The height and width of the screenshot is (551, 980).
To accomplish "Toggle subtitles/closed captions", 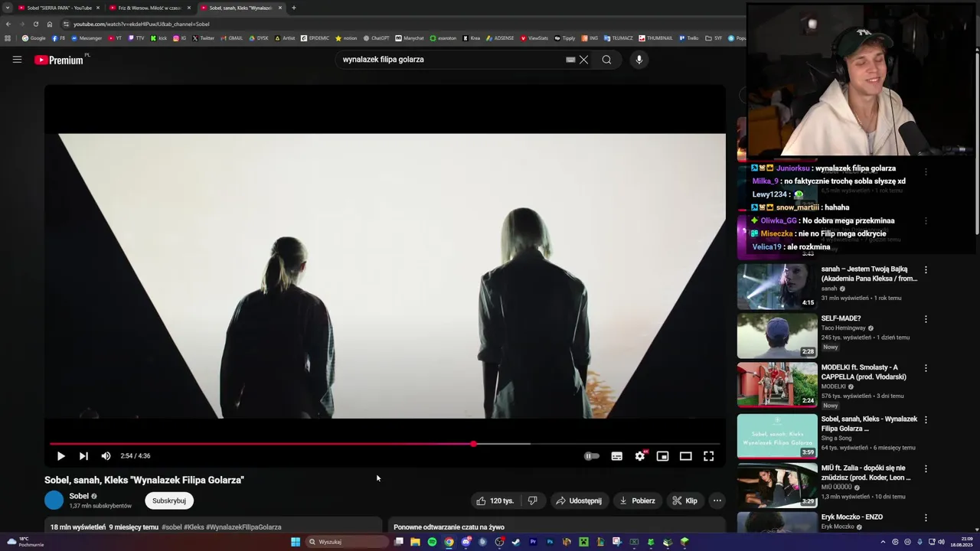I will 616,456.
